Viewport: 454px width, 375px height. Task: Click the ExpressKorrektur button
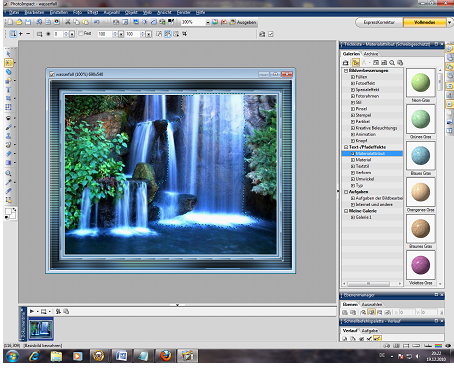pyautogui.click(x=379, y=22)
